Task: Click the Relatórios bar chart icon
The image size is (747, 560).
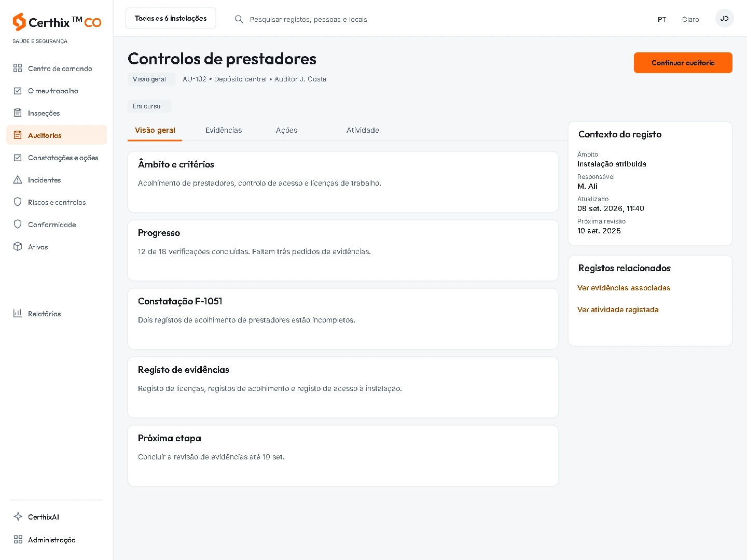Action: 18,313
